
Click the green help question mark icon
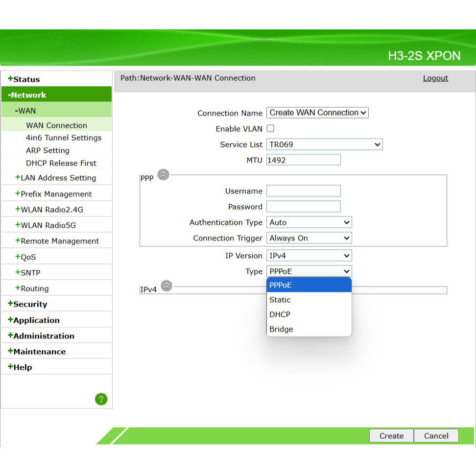click(x=101, y=399)
